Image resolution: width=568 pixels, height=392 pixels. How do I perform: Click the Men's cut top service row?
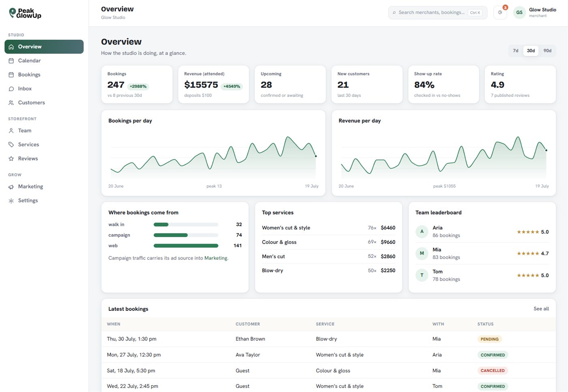[329, 257]
